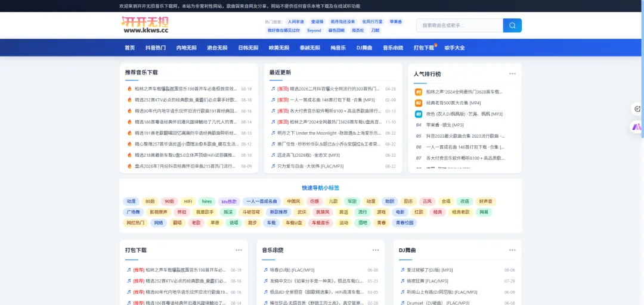The image size is (644, 305).
Task: Open 打包下载 in the navigation bar
Action: 424,48
